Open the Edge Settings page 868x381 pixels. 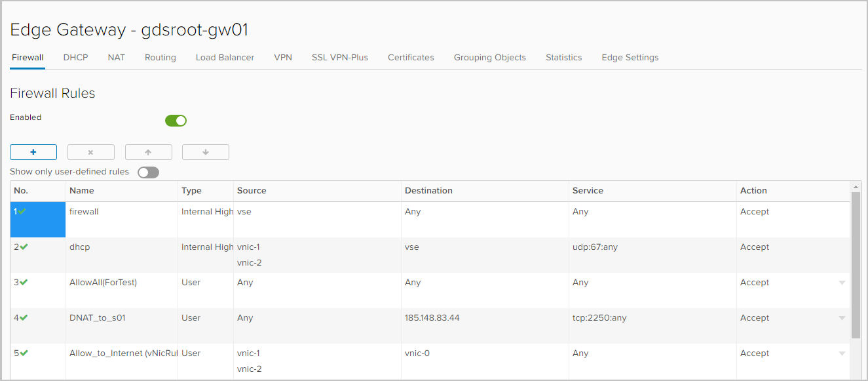(630, 57)
